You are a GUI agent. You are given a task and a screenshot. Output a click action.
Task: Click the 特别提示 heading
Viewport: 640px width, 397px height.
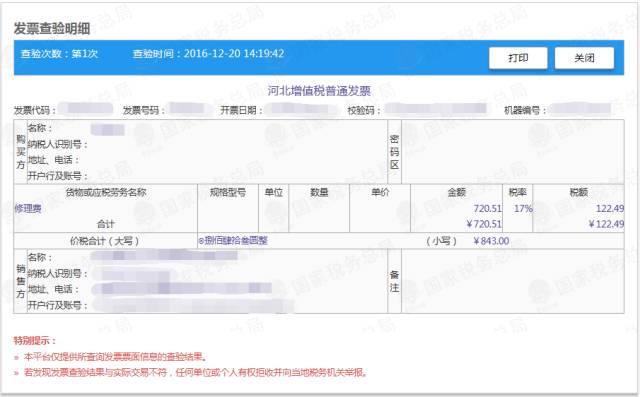(35, 340)
